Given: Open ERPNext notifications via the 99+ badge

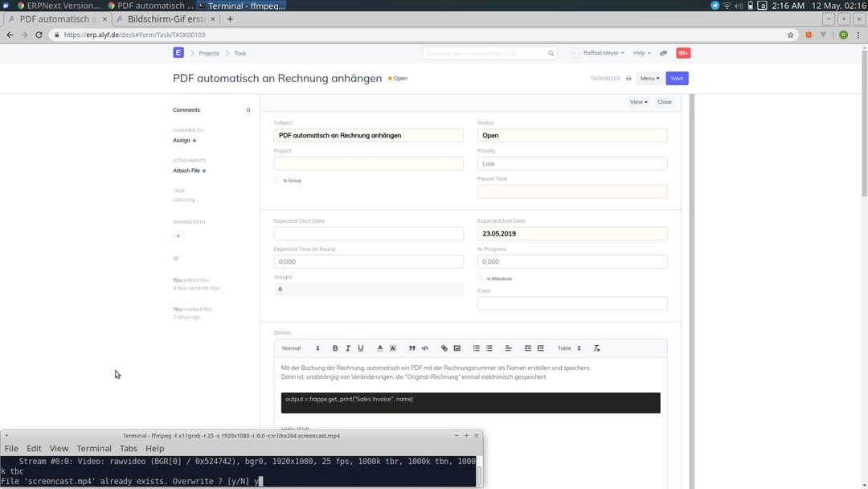Looking at the screenshot, I should (x=682, y=53).
